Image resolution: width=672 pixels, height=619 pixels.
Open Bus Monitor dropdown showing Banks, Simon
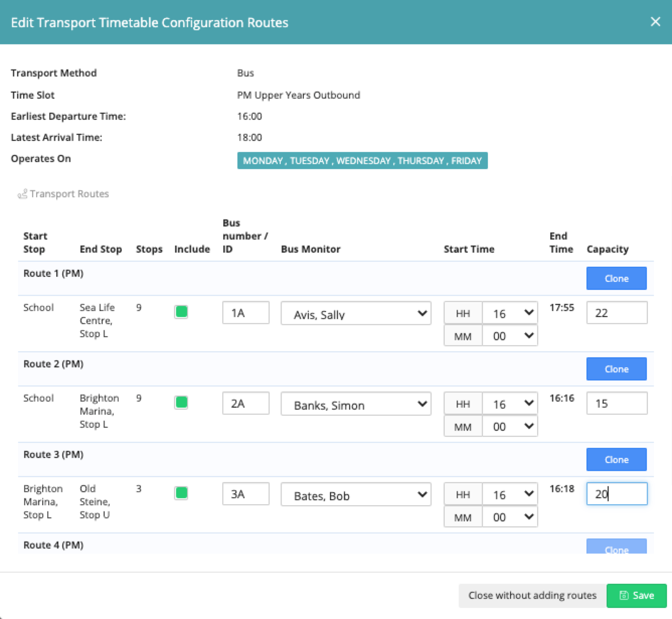[x=356, y=404]
